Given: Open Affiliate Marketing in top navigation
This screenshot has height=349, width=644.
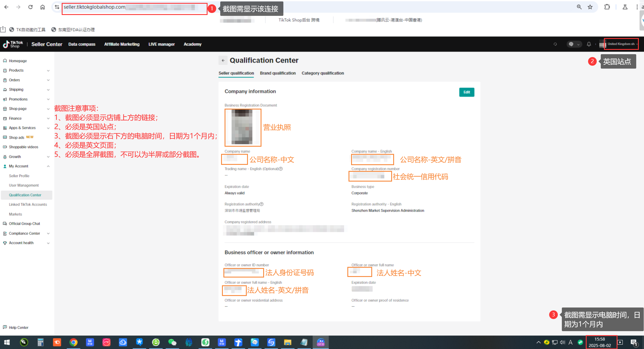Looking at the screenshot, I should click(x=122, y=44).
